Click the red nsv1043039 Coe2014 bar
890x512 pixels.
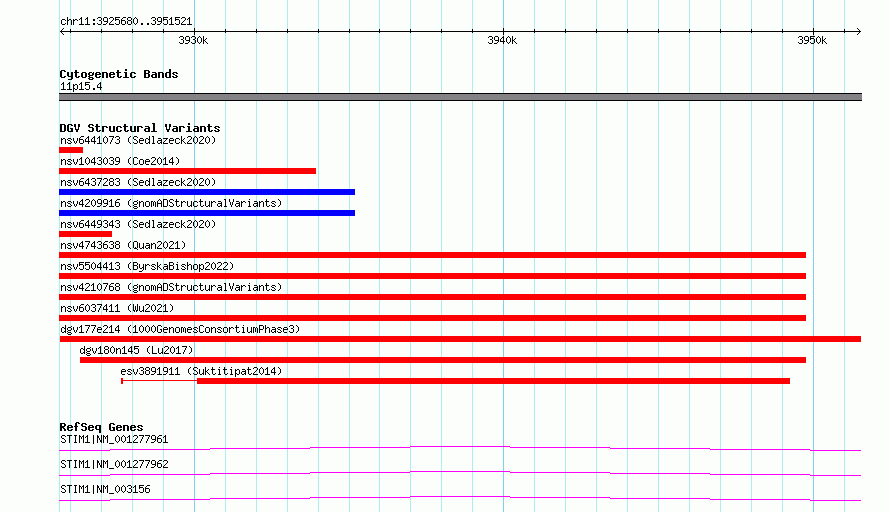187,171
